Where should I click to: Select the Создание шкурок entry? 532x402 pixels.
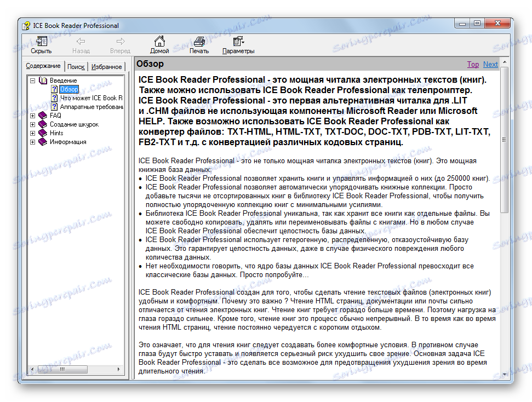coord(75,124)
